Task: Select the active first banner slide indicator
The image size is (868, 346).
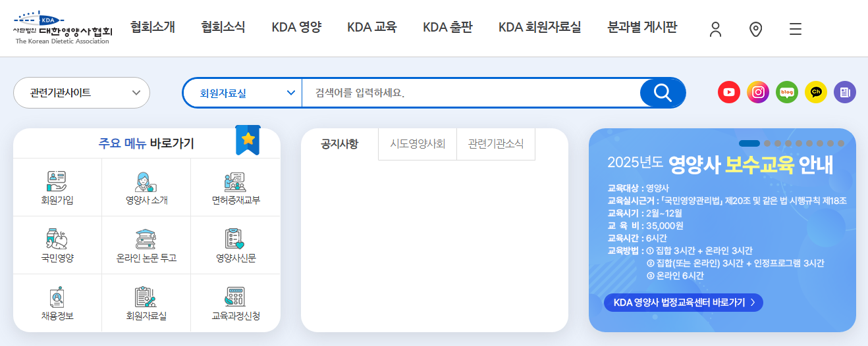Action: 749,143
